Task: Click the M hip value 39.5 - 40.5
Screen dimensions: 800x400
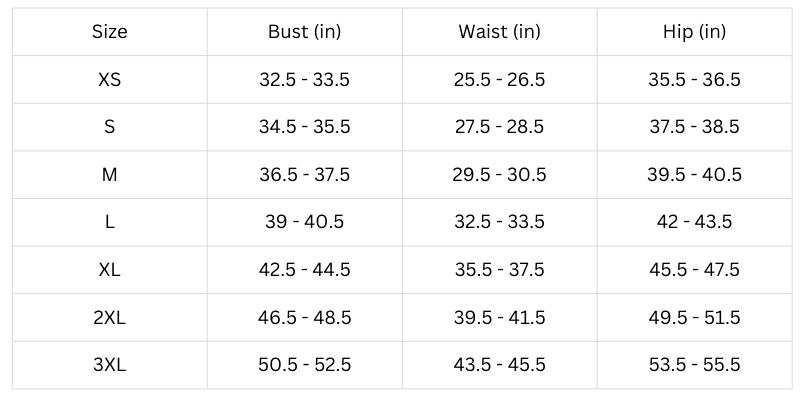Action: [x=694, y=175]
